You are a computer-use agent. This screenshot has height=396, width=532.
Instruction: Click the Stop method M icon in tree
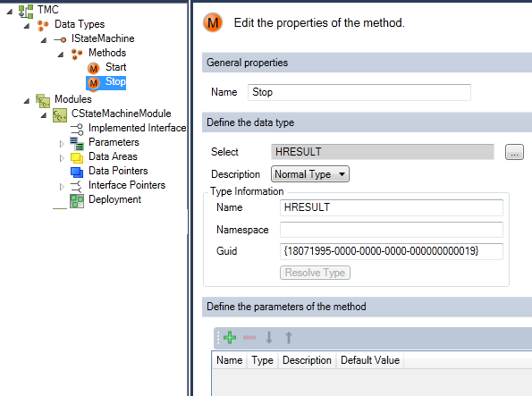(x=93, y=83)
